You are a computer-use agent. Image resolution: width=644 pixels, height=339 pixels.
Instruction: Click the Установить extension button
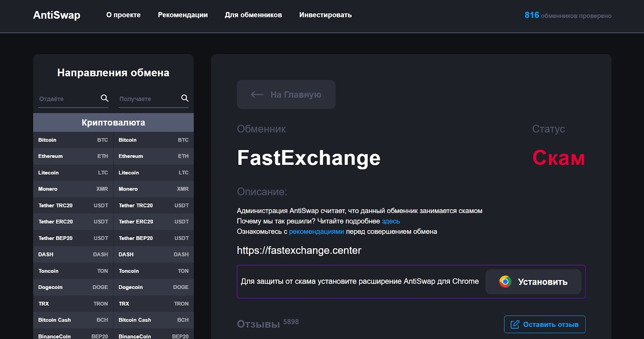click(533, 282)
